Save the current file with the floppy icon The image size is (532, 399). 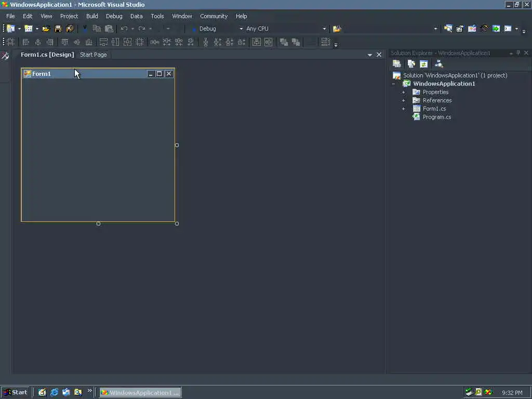point(58,29)
